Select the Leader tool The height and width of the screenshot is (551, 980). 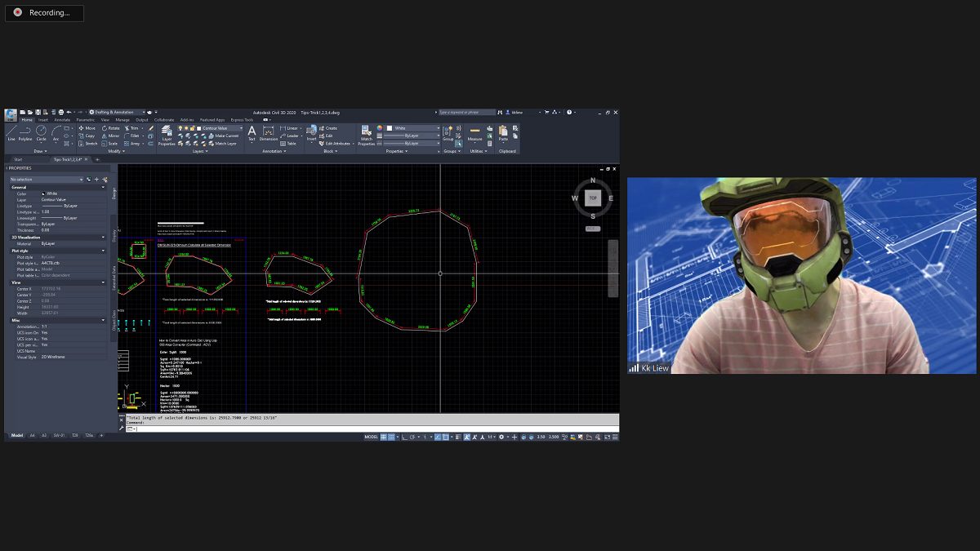point(290,136)
